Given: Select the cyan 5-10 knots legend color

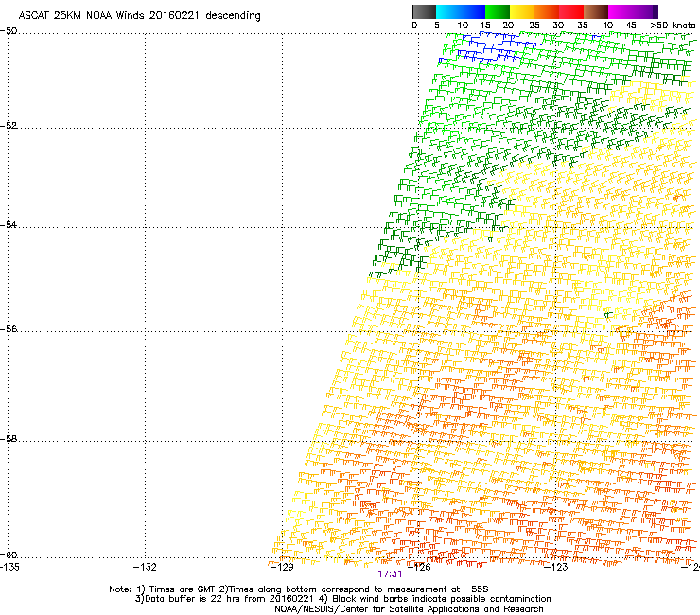Looking at the screenshot, I should point(448,11).
